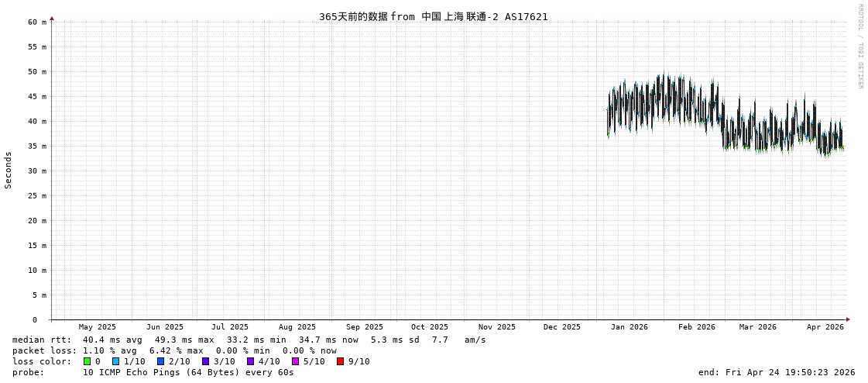Click the RRDTOOL / TOBI OETIKER watermark
The width and height of the screenshot is (868, 383).
[859, 47]
